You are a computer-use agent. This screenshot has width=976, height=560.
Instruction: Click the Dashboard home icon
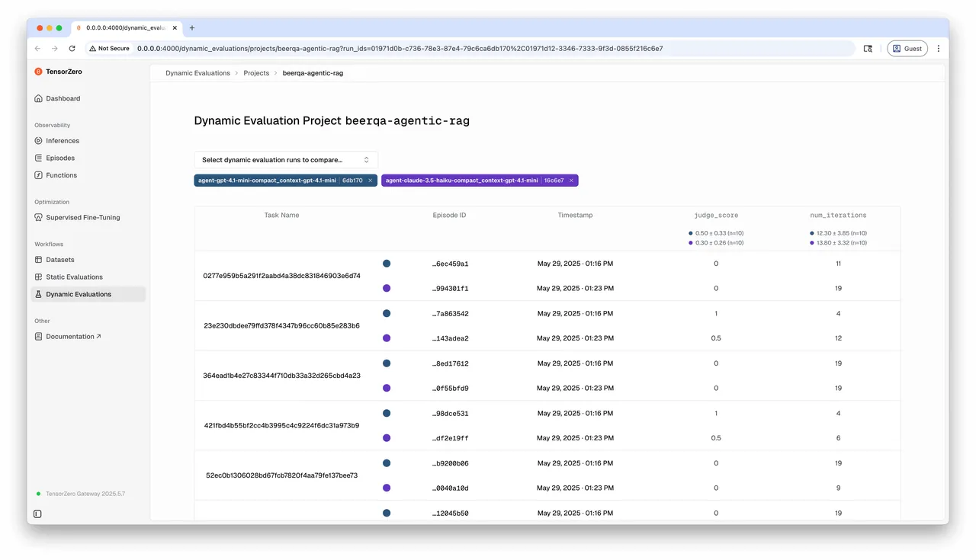[39, 98]
